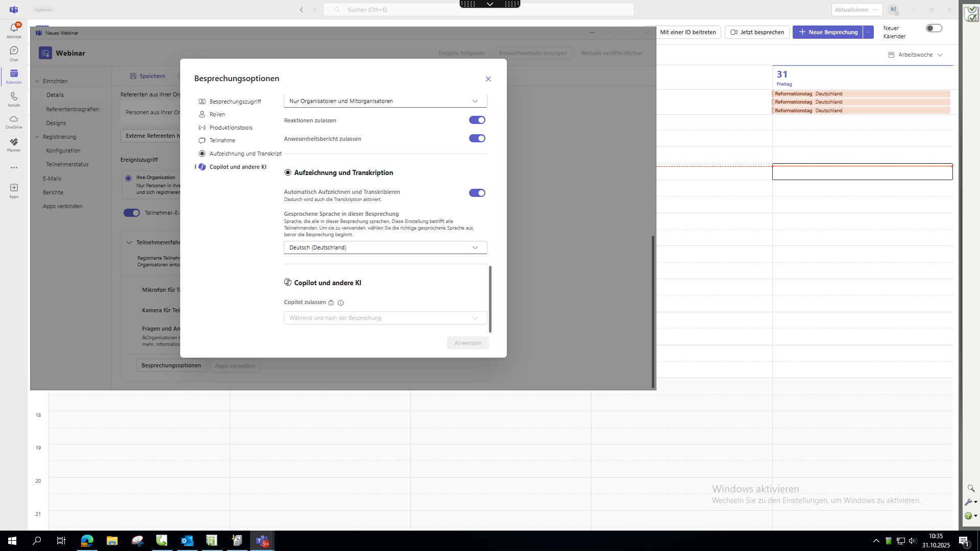Open Outlook from the Windows taskbar
The width and height of the screenshot is (980, 551).
coord(187,541)
